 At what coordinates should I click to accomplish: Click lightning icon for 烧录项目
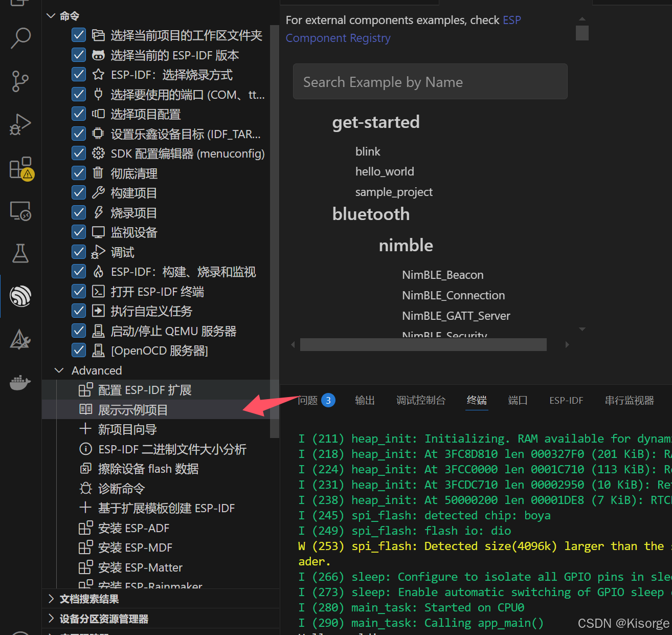[98, 212]
